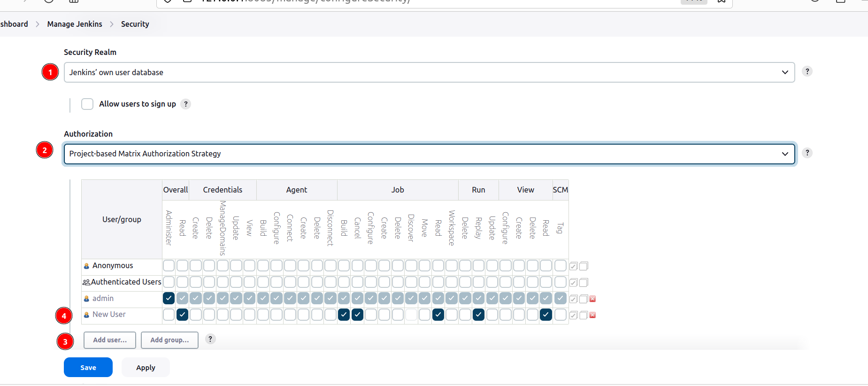Image resolution: width=868 pixels, height=386 pixels.
Task: Remove the New User row with red X
Action: point(592,315)
